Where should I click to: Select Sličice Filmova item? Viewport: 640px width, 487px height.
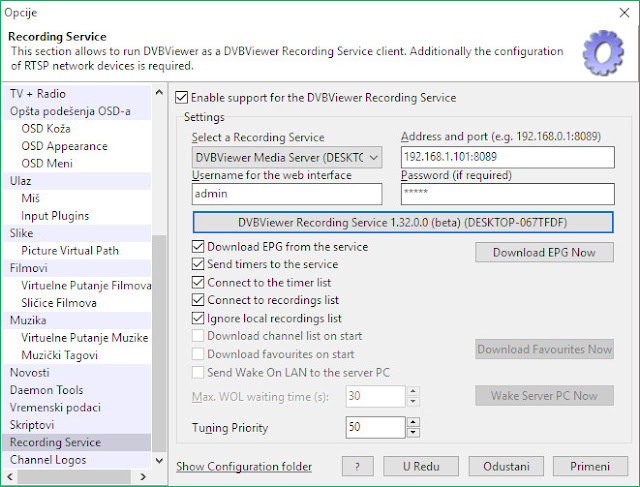pos(59,303)
